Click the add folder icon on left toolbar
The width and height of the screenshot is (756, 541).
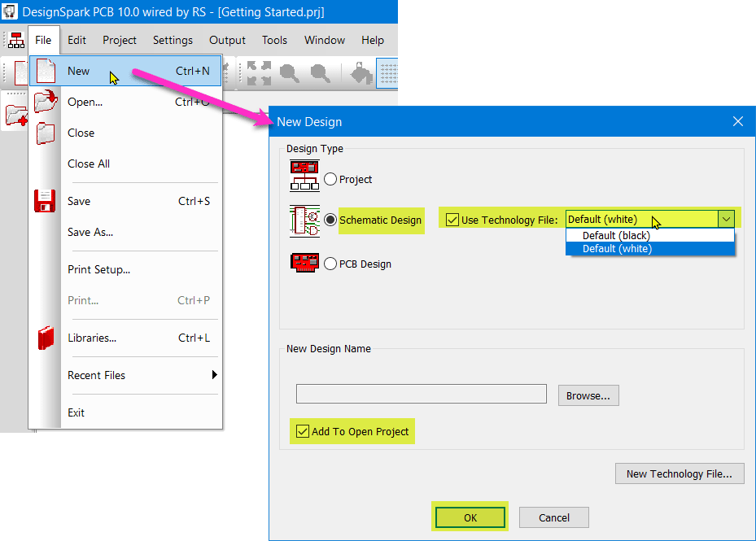point(16,116)
